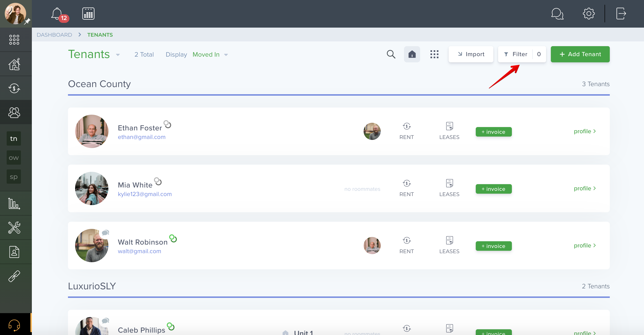The width and height of the screenshot is (644, 335).
Task: Switch to group-by-property house view
Action: (x=412, y=54)
